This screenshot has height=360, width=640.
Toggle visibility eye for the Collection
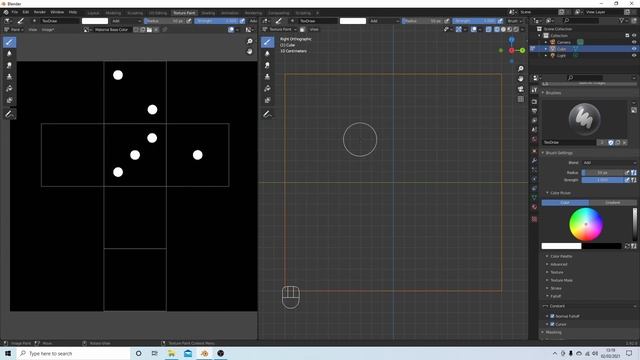coord(634,36)
